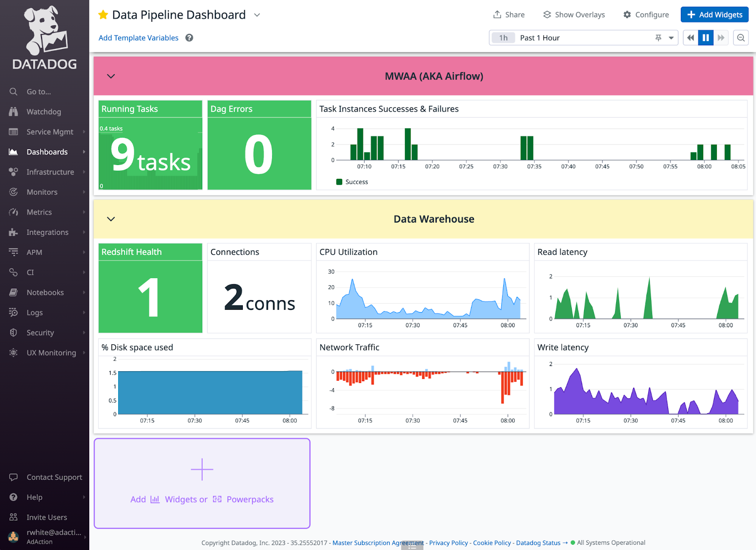Step forward the time frame
The image size is (756, 550).
(x=721, y=38)
